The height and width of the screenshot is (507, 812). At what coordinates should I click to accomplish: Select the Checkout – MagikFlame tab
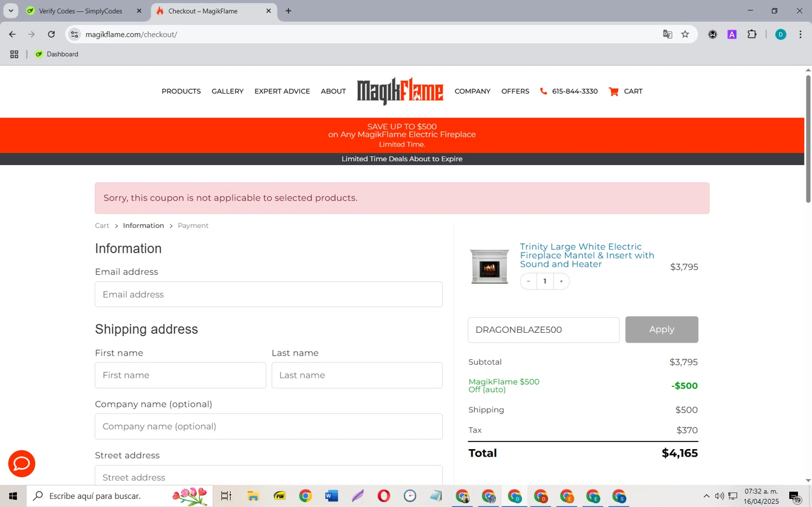tap(203, 11)
